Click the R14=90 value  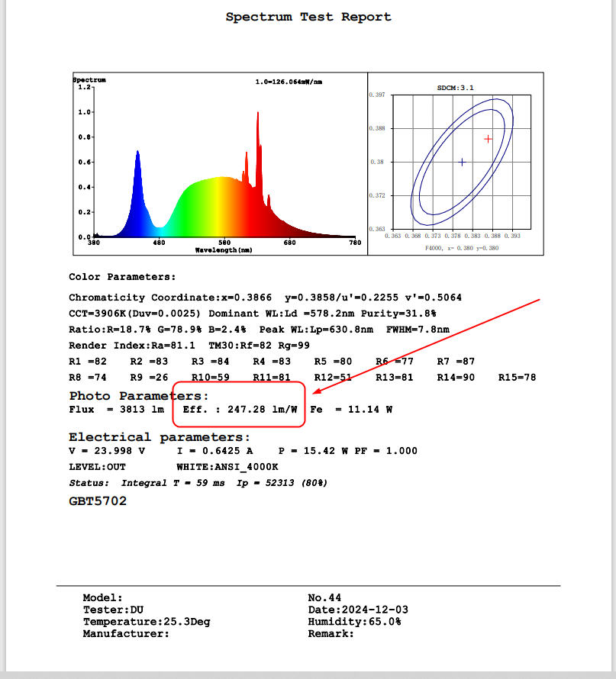456,378
